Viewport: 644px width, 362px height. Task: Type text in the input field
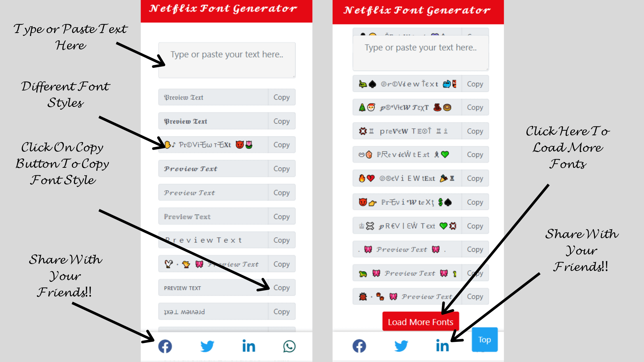pyautogui.click(x=227, y=59)
